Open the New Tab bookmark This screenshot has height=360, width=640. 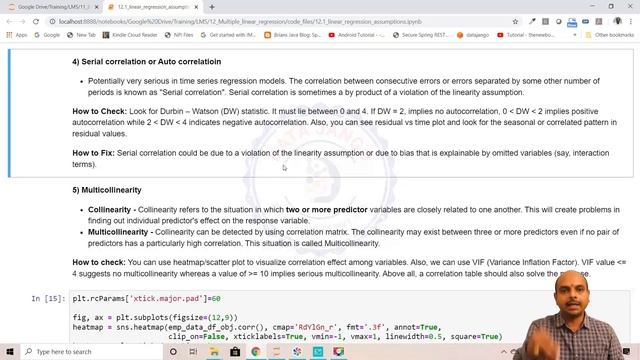81,35
